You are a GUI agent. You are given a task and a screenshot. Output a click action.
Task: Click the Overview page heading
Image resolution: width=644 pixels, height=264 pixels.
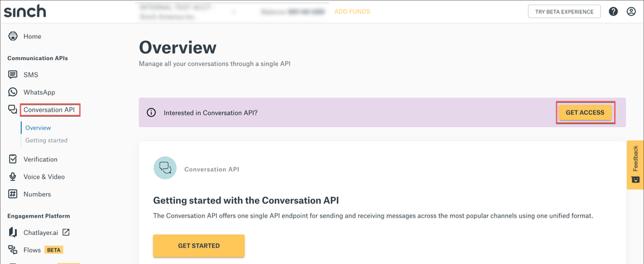(x=177, y=48)
